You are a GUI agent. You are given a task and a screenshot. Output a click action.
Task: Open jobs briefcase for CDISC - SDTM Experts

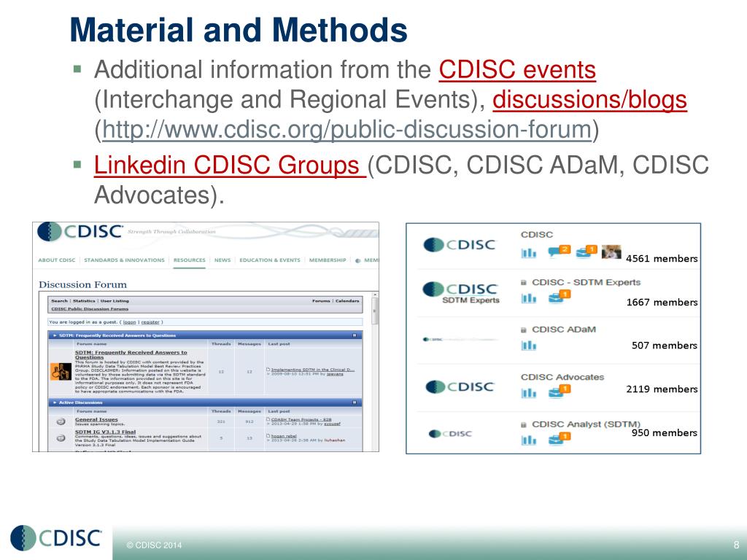point(560,297)
